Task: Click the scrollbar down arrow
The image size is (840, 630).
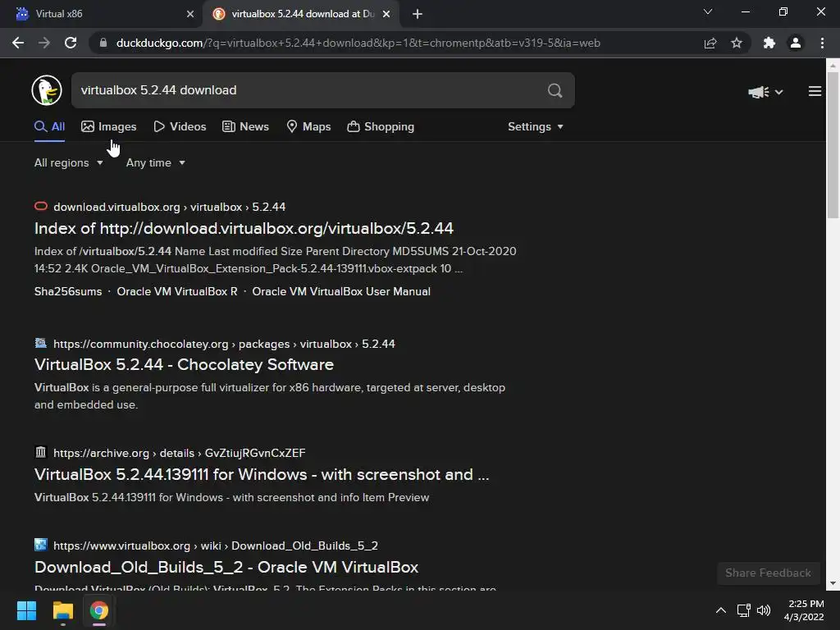Action: [833, 583]
